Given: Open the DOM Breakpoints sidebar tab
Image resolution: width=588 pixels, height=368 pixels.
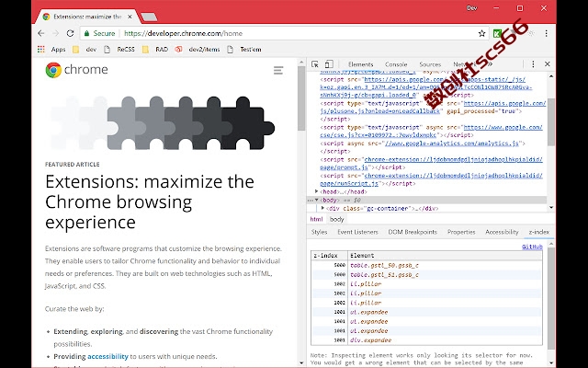Looking at the screenshot, I should (413, 232).
